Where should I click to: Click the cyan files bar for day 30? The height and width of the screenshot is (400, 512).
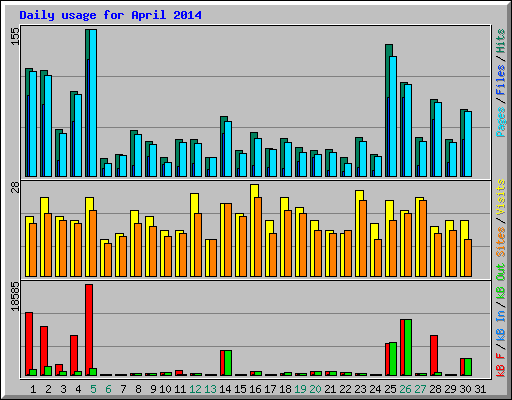pyautogui.click(x=468, y=144)
